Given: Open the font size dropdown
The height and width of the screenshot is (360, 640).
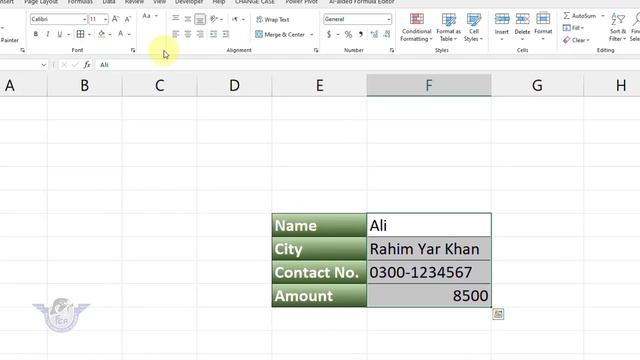Looking at the screenshot, I should tap(105, 19).
